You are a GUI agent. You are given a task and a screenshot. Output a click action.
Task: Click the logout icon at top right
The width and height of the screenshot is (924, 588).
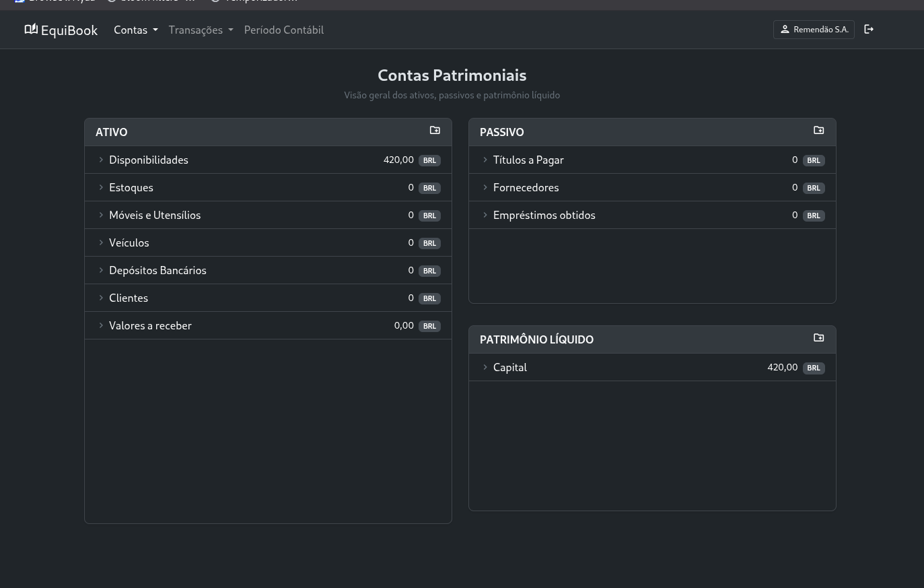[868, 29]
